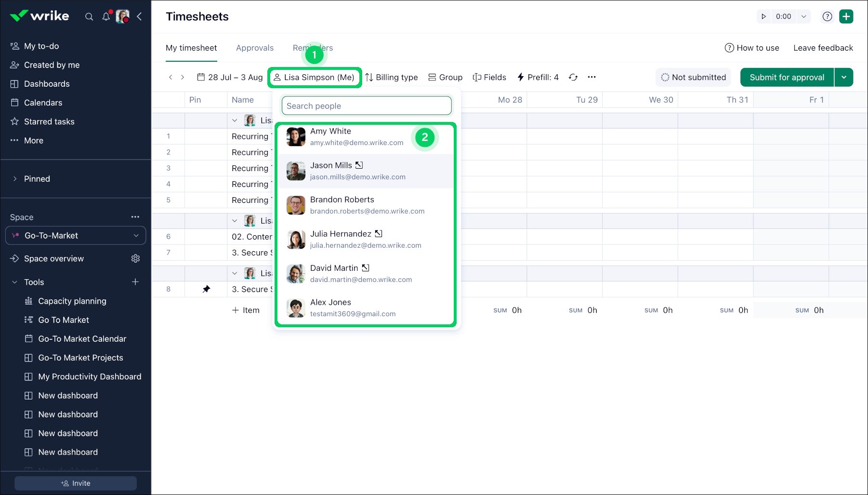Click the add Item button
Viewport: 868px width, 495px height.
click(x=246, y=310)
